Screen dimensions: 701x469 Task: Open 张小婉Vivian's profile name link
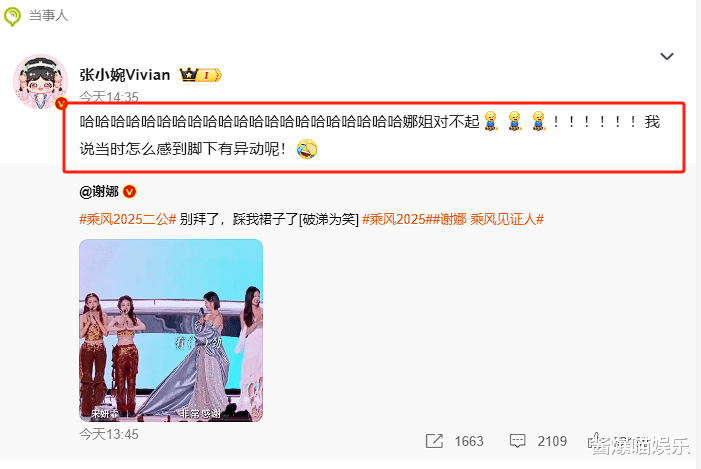pos(125,75)
